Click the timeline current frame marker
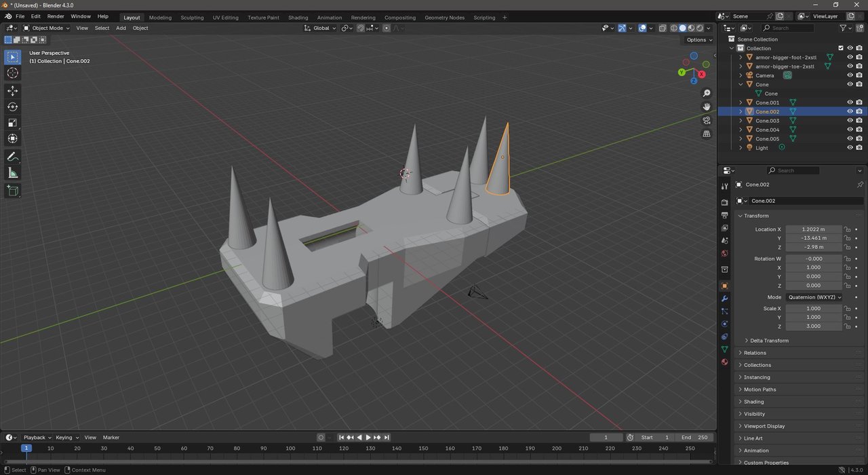The width and height of the screenshot is (868, 475). (26, 449)
